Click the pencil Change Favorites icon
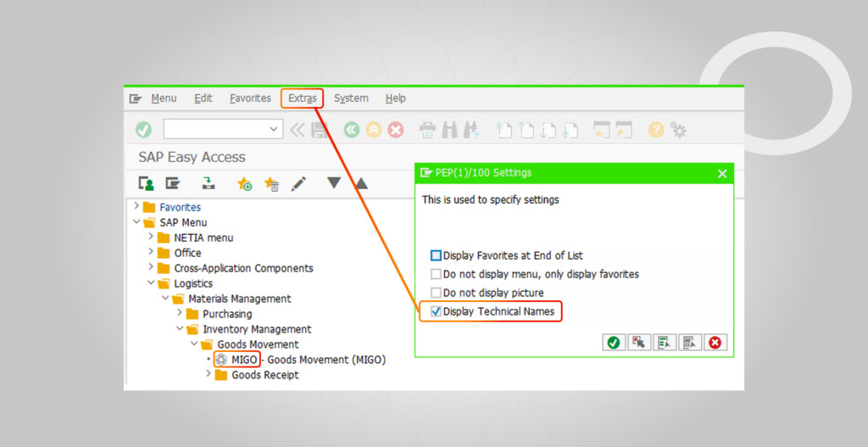Screen dimensions: 868x447 coord(298,183)
